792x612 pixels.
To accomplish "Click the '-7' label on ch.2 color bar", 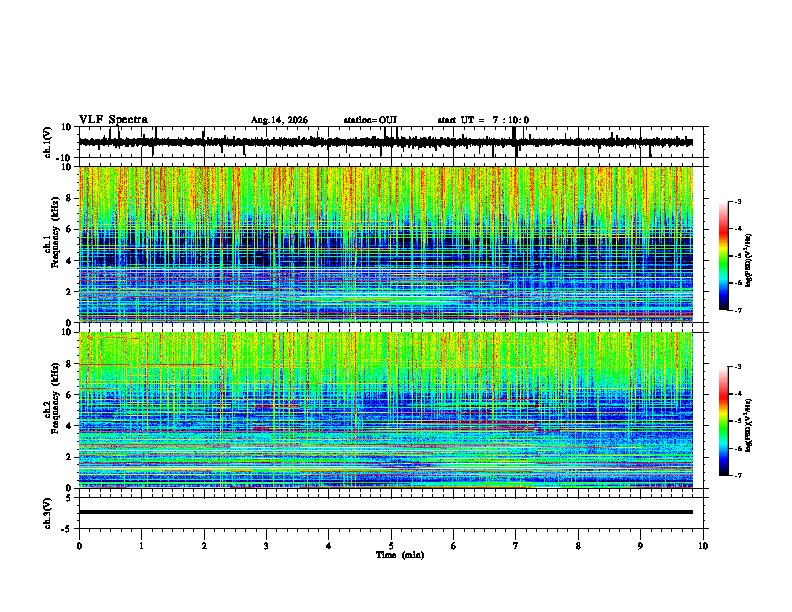I will (737, 475).
